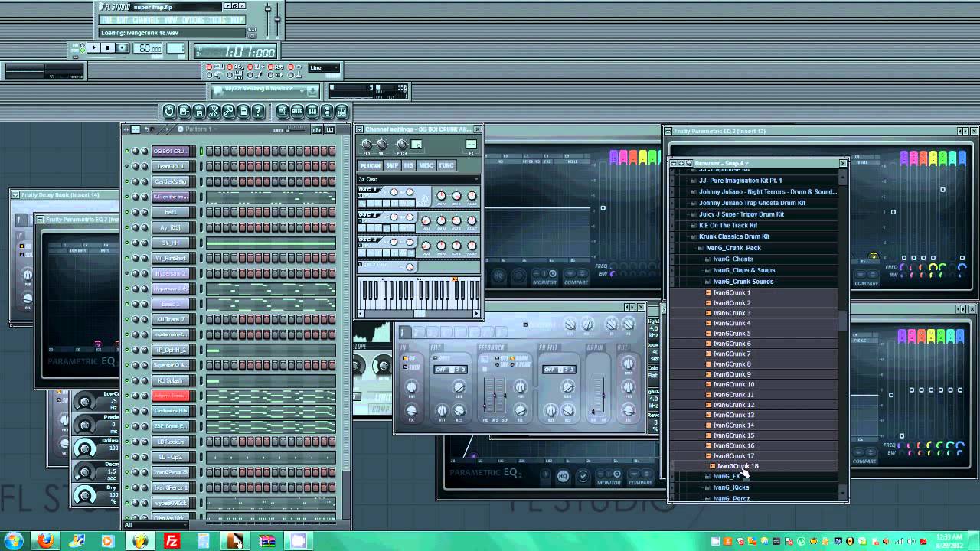Select IvanGCrunk 18 in the browser
Image resolution: width=980 pixels, height=551 pixels.
coord(738,466)
